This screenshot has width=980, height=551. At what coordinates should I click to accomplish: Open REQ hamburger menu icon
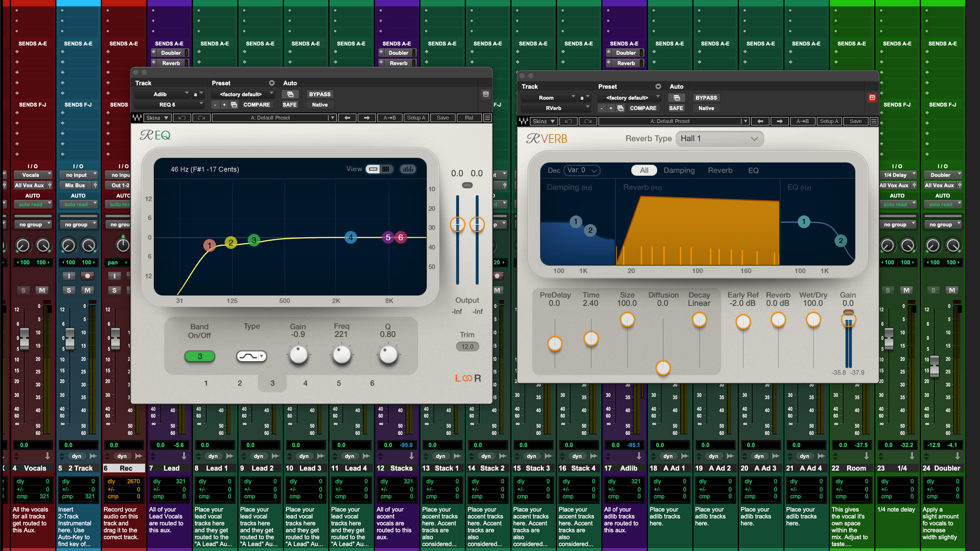point(487,118)
